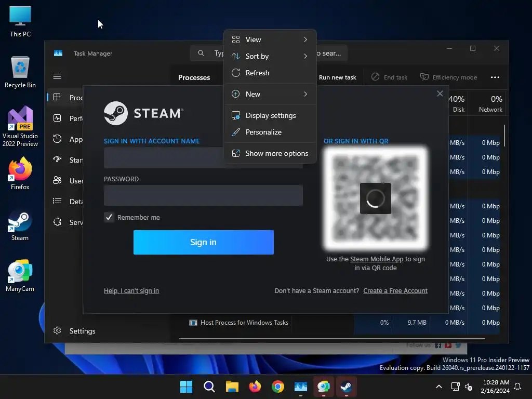Click the vertical scrollbar in Task Manager
The image size is (532, 399).
click(504, 136)
